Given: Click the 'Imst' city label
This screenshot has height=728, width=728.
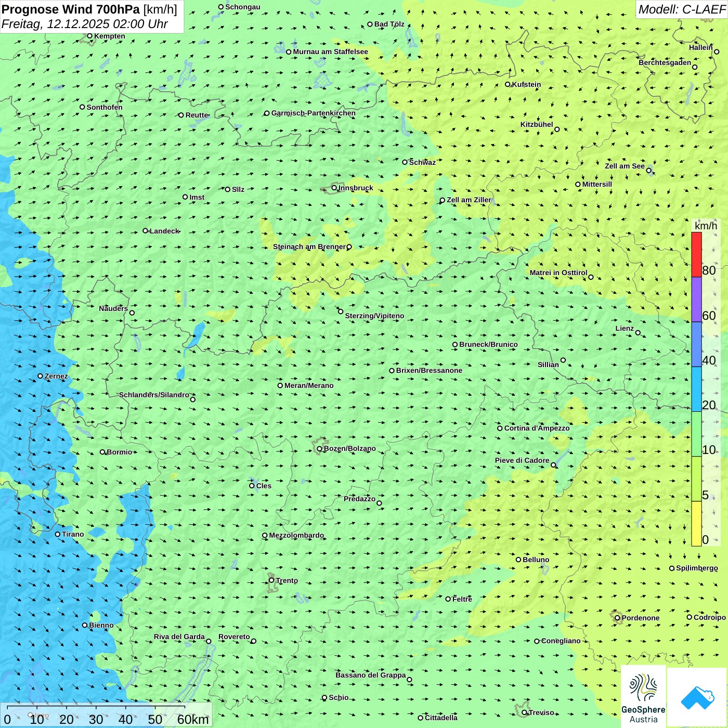Looking at the screenshot, I should pyautogui.click(x=197, y=197).
